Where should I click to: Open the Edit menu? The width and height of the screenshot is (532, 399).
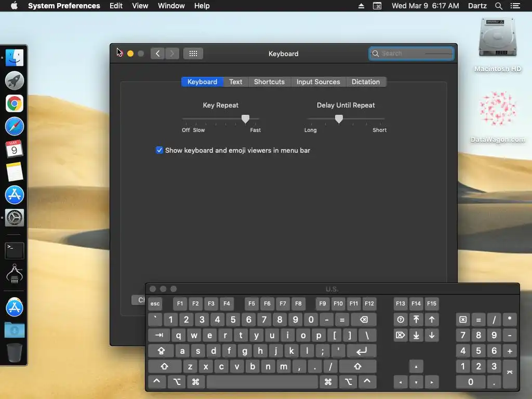tap(116, 6)
